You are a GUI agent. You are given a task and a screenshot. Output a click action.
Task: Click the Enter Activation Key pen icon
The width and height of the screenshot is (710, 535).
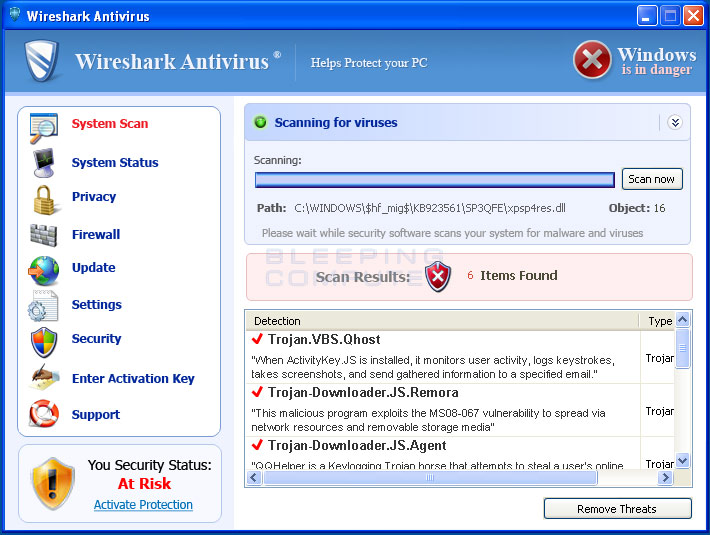pyautogui.click(x=44, y=377)
